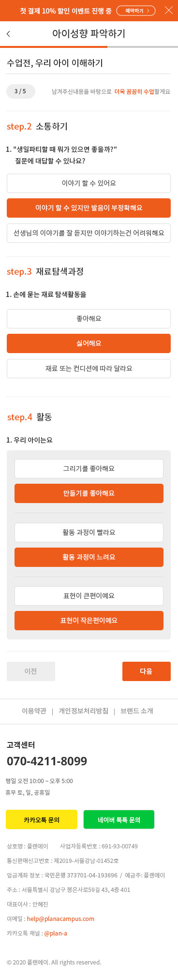This screenshot has height=980, width=178.
Task: Select the 이야기 할 수 있어요 option
Action: tap(89, 183)
